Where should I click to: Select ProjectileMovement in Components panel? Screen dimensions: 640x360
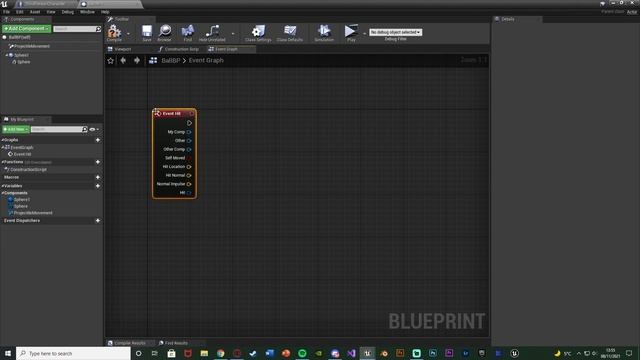pyautogui.click(x=32, y=46)
